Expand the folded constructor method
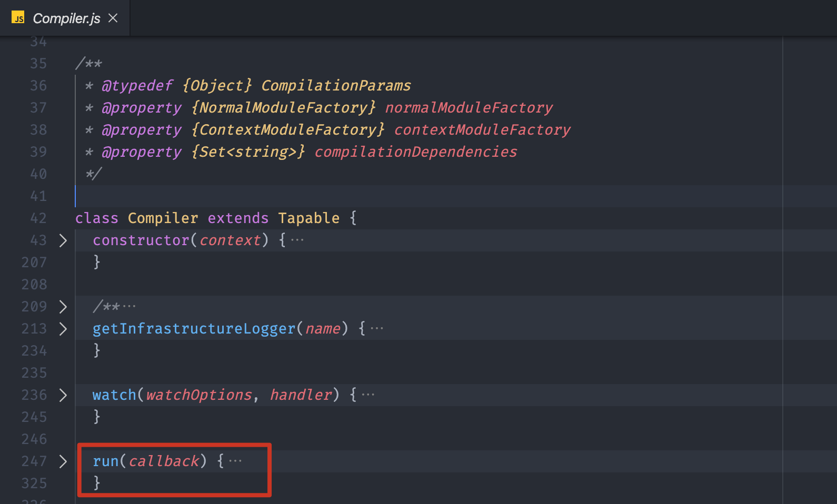 [x=63, y=240]
